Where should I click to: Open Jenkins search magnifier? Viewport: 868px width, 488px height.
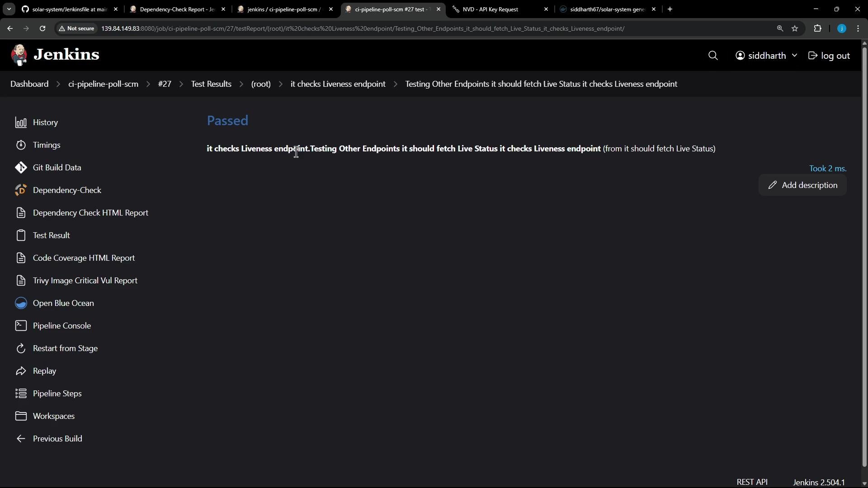713,56
